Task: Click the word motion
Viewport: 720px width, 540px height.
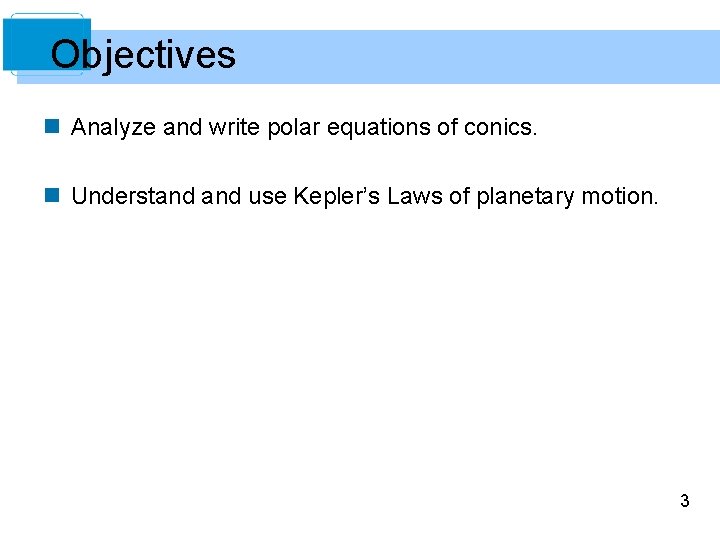Action: tap(620, 196)
